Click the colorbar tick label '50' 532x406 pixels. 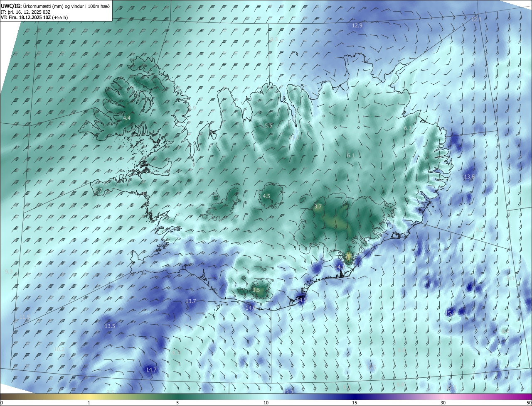(529, 403)
